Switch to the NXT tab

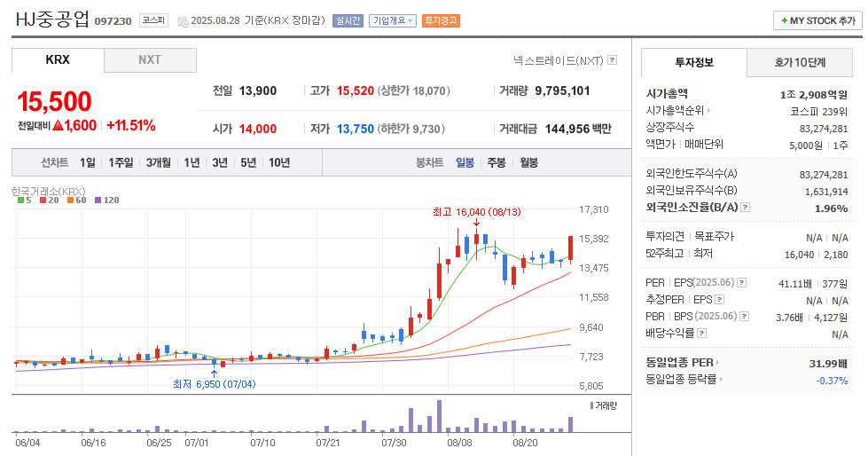tap(150, 59)
